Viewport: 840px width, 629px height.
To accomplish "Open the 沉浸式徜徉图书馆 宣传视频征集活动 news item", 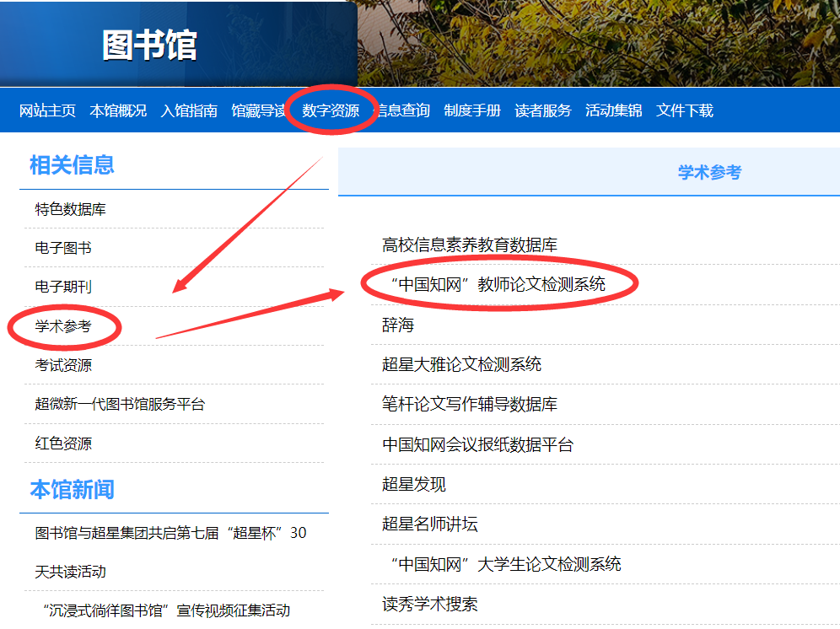I will 167,610.
